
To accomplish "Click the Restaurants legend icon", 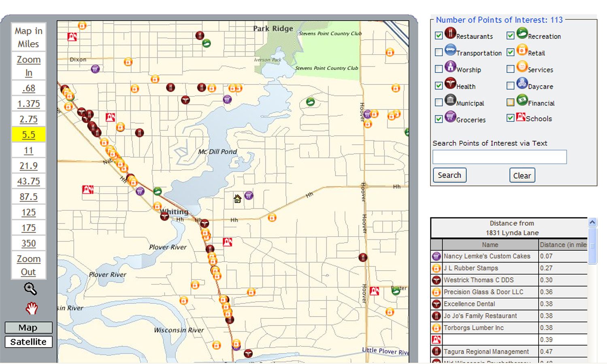I will 450,33.
